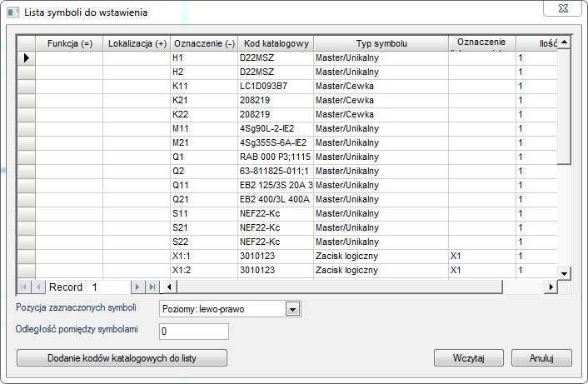Viewport: 588px width, 384px height.
Task: Select the row header of the H1 row
Action: point(27,57)
